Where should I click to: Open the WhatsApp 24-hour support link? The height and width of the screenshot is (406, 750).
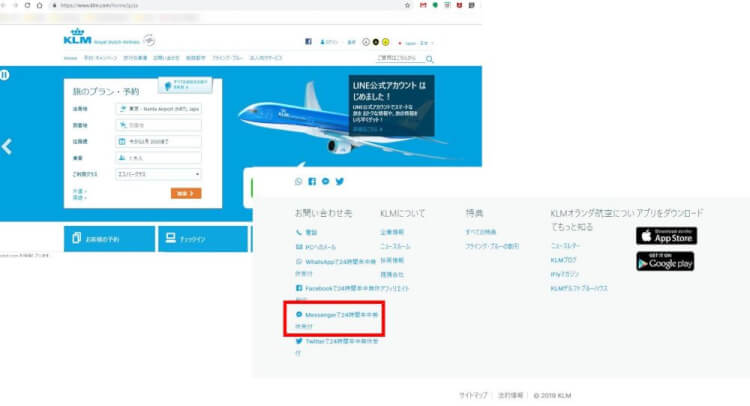click(336, 267)
